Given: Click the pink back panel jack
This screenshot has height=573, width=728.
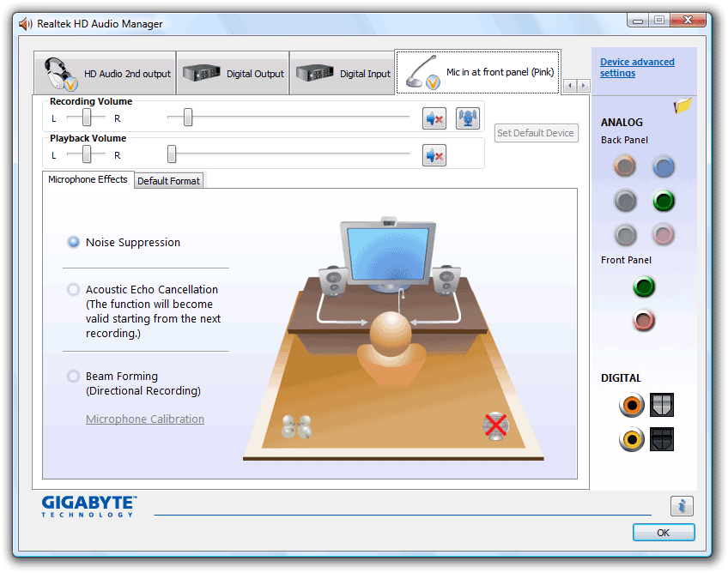Looking at the screenshot, I should [x=663, y=234].
